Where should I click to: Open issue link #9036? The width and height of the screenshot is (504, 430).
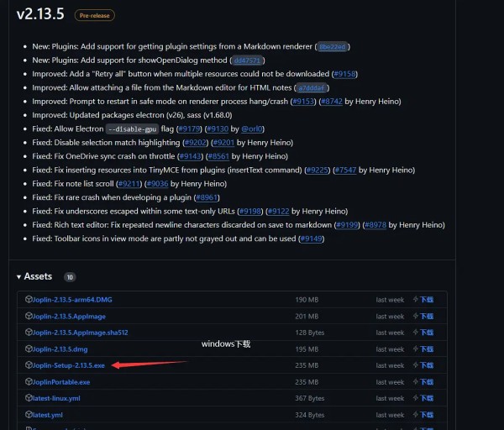tap(158, 184)
